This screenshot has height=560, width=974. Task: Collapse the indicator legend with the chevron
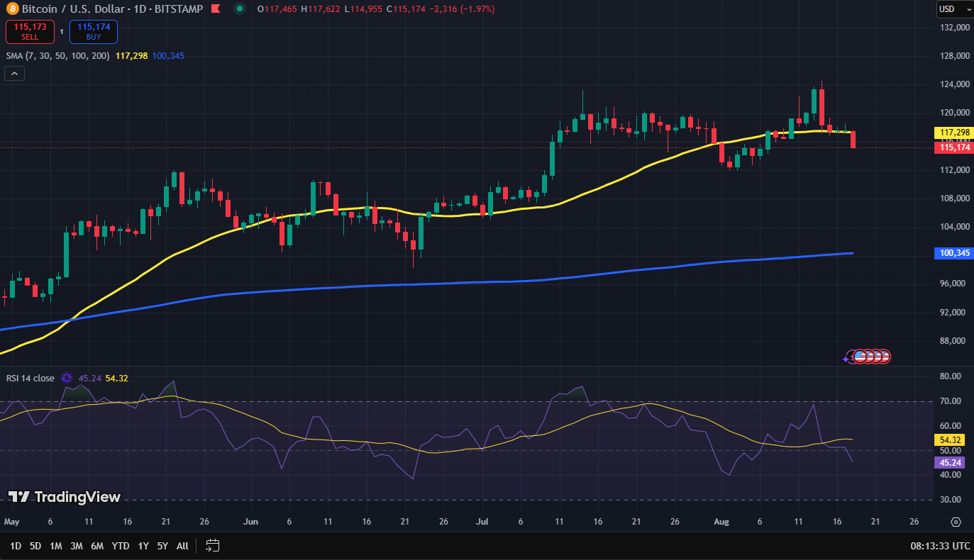pyautogui.click(x=13, y=73)
